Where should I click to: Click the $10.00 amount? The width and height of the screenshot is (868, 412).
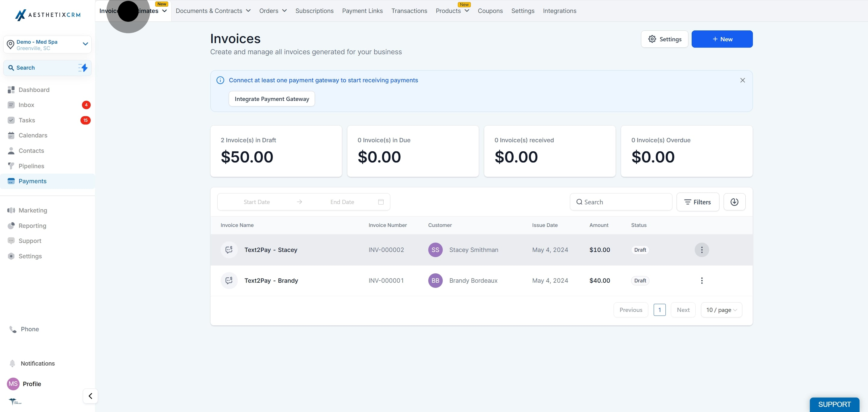pos(599,250)
